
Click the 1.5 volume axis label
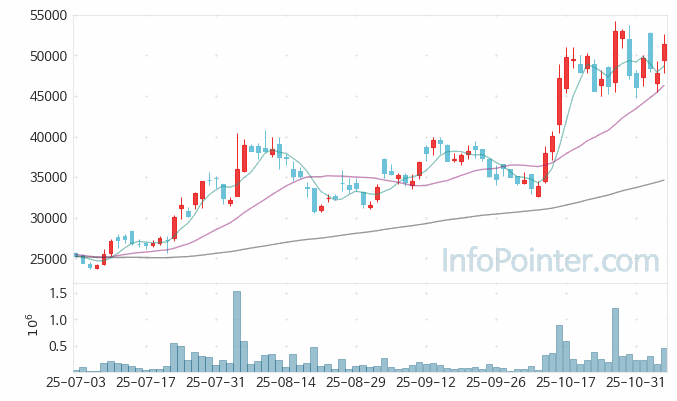click(x=56, y=293)
